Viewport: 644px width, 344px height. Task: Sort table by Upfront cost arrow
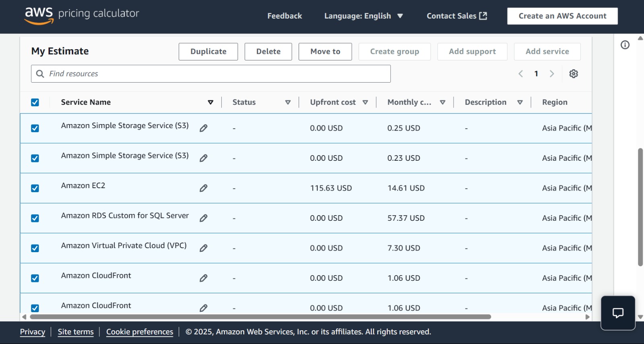(365, 102)
